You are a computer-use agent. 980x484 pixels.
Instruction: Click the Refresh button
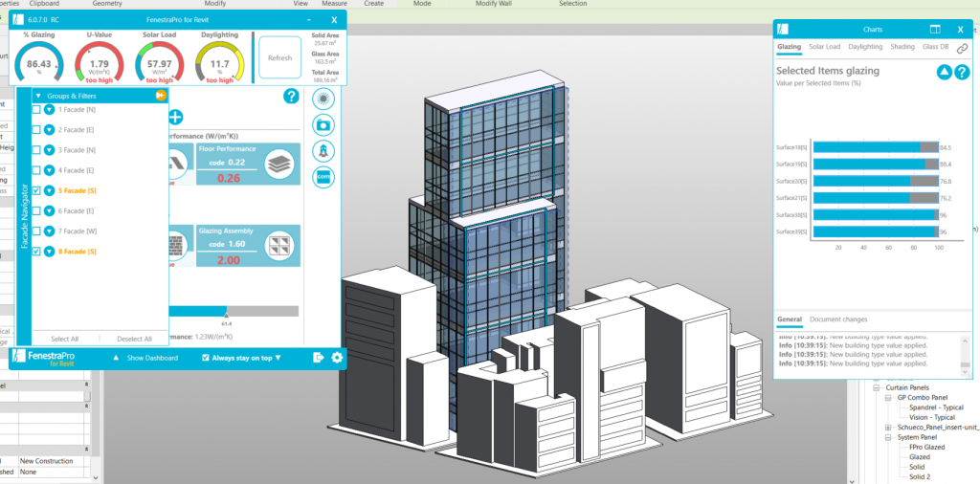[x=280, y=58]
